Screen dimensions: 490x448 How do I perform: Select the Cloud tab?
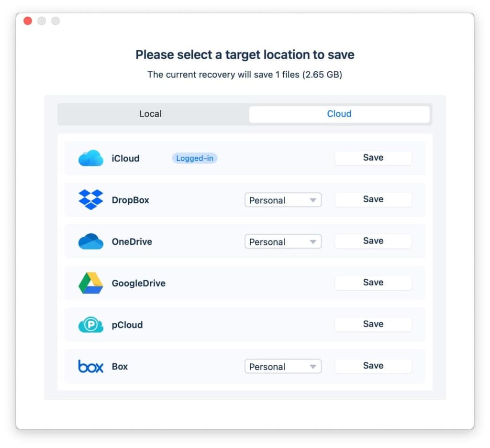coord(339,114)
